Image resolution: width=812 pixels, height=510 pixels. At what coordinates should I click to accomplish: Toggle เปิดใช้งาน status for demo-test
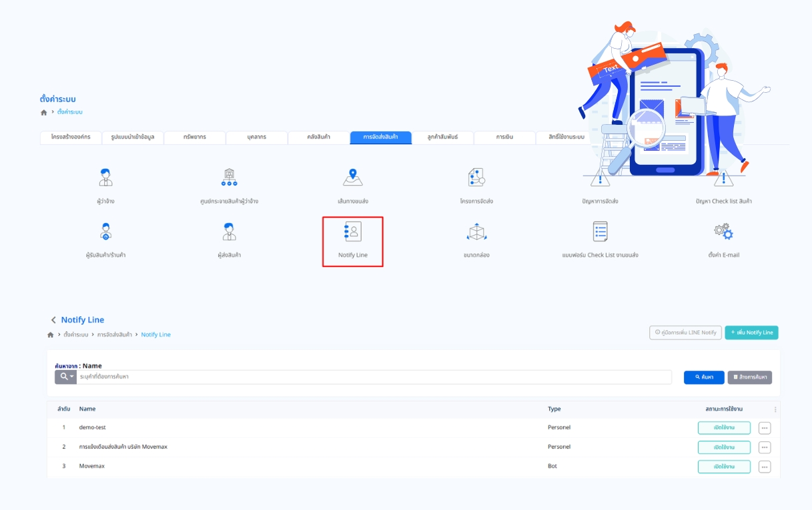(x=723, y=428)
